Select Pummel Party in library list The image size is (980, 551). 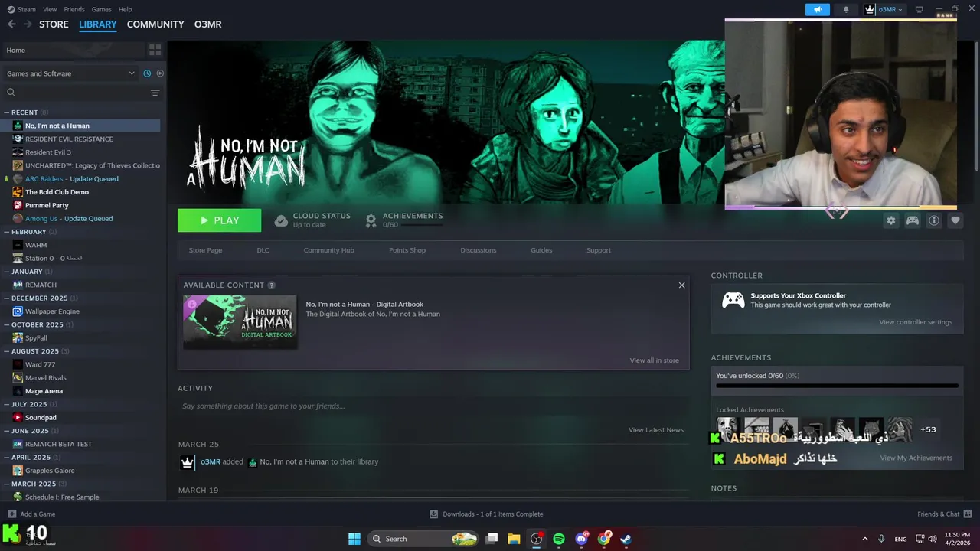click(47, 205)
